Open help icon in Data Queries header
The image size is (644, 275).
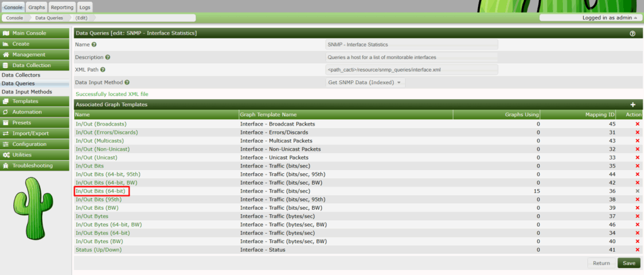pos(633,33)
